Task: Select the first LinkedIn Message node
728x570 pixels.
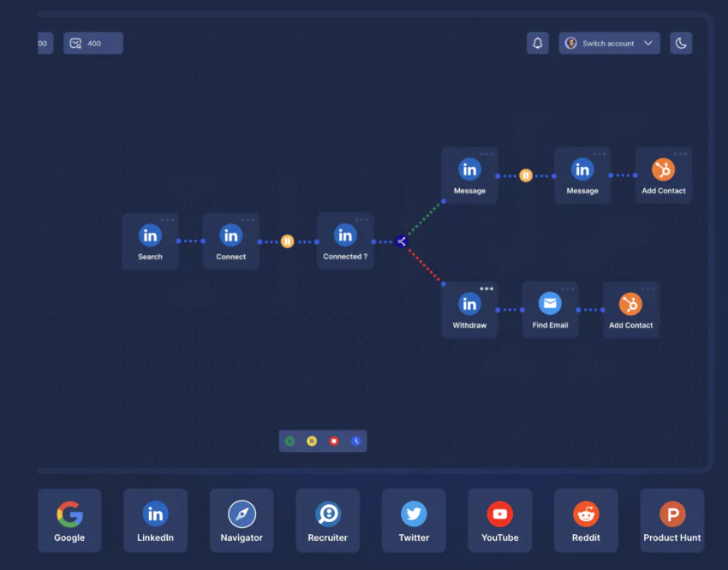Action: pos(469,175)
